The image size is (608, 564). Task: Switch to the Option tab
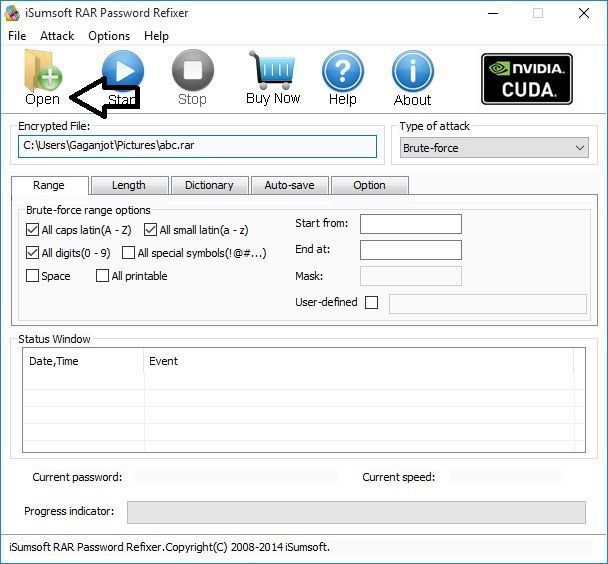(x=370, y=185)
